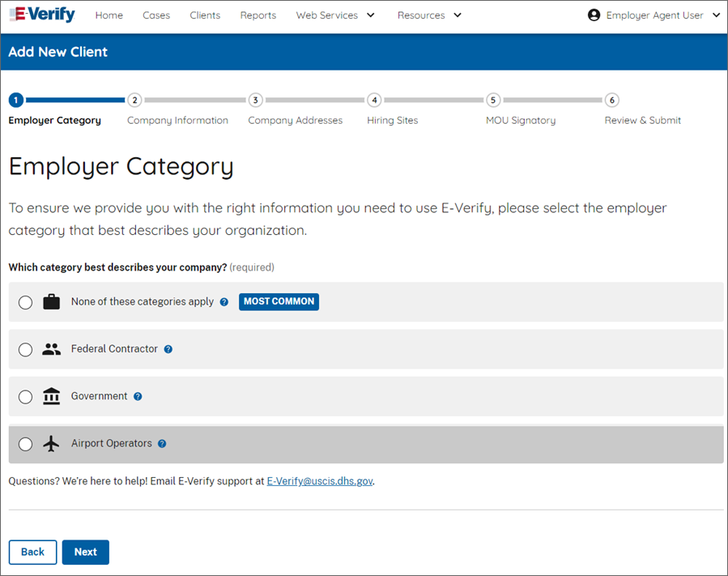The image size is (728, 576).
Task: Click the 'Which category best describes your company?' label
Action: pyautogui.click(x=117, y=267)
